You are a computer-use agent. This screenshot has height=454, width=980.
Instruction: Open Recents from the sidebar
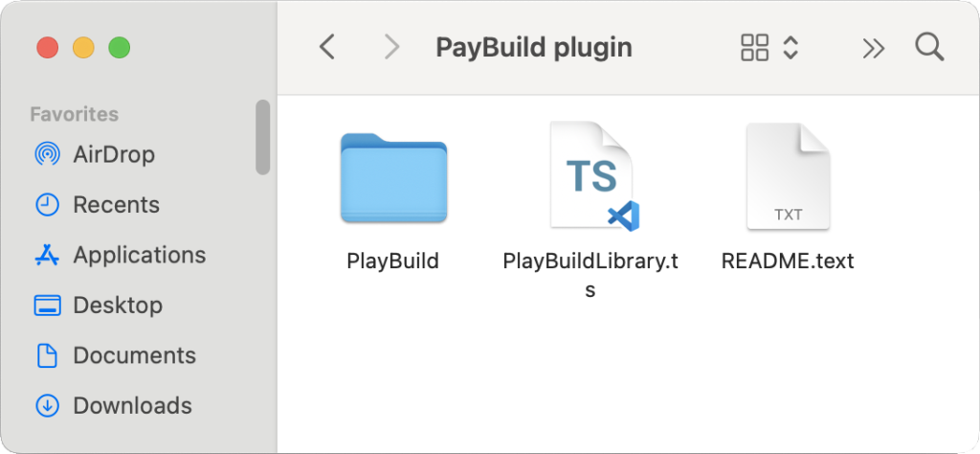point(115,205)
